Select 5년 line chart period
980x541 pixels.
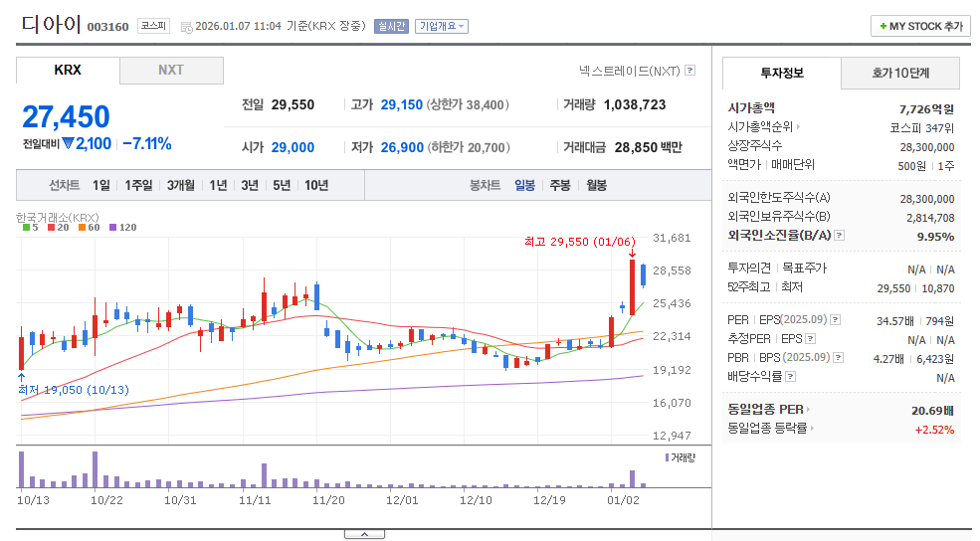click(x=282, y=186)
